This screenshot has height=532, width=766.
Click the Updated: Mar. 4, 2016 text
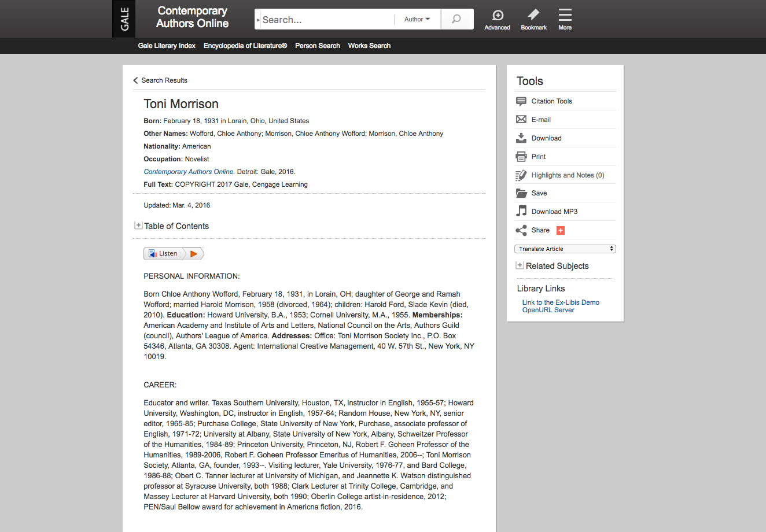[x=177, y=205]
